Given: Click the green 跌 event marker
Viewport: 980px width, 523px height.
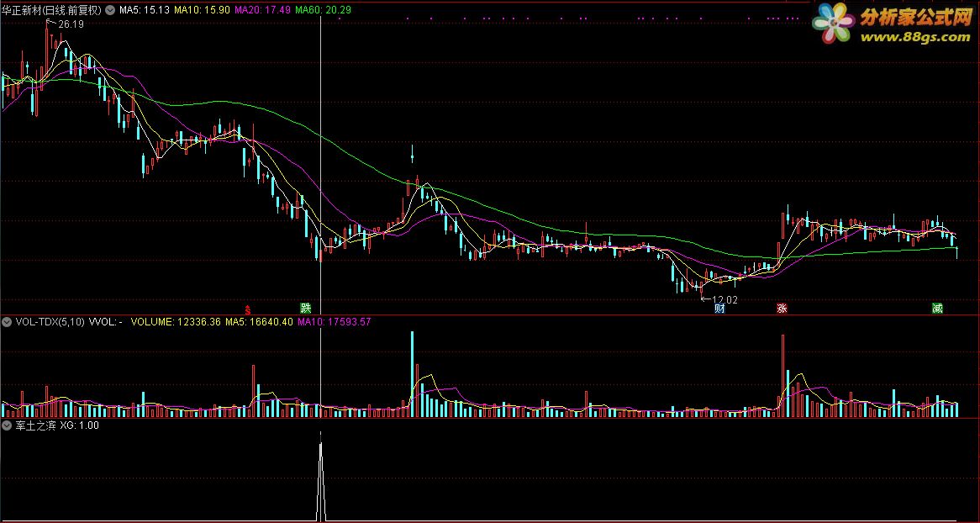Looking at the screenshot, I should click(x=305, y=308).
